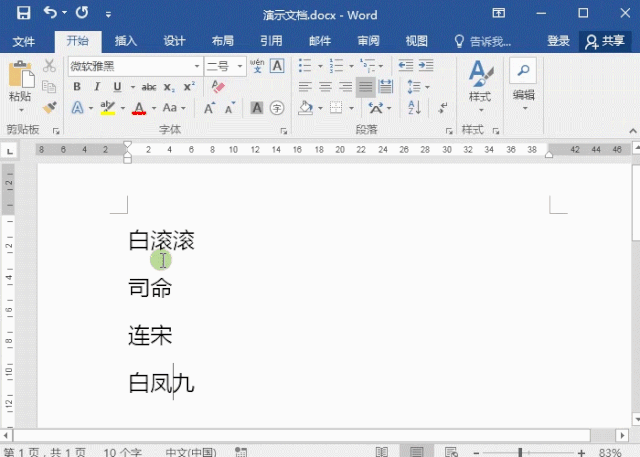Switch to the 邮件 tab
640x457 pixels.
[320, 41]
